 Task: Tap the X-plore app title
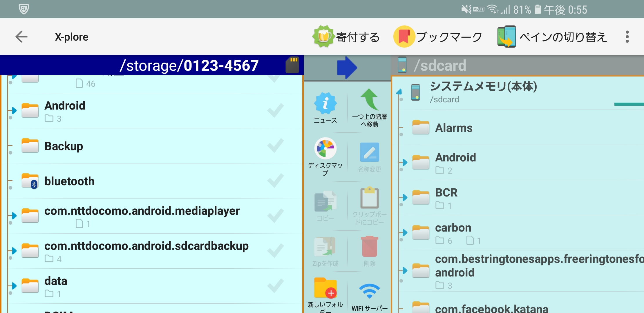coord(71,37)
